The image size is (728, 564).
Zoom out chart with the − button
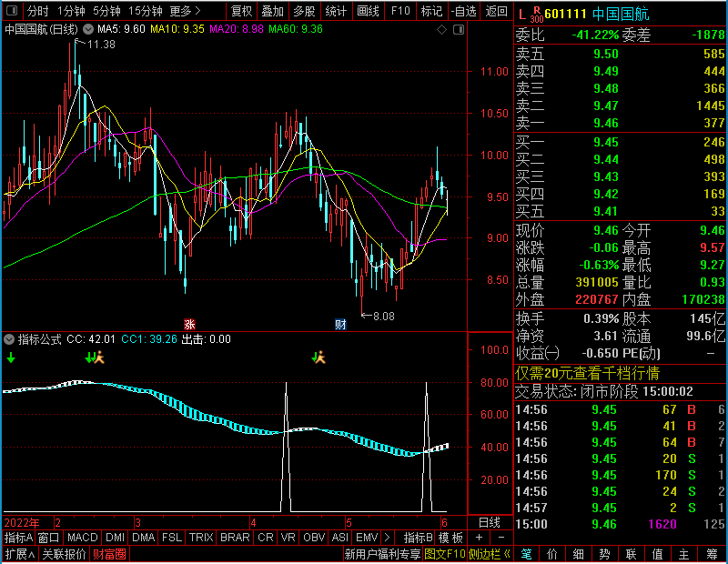point(501,538)
